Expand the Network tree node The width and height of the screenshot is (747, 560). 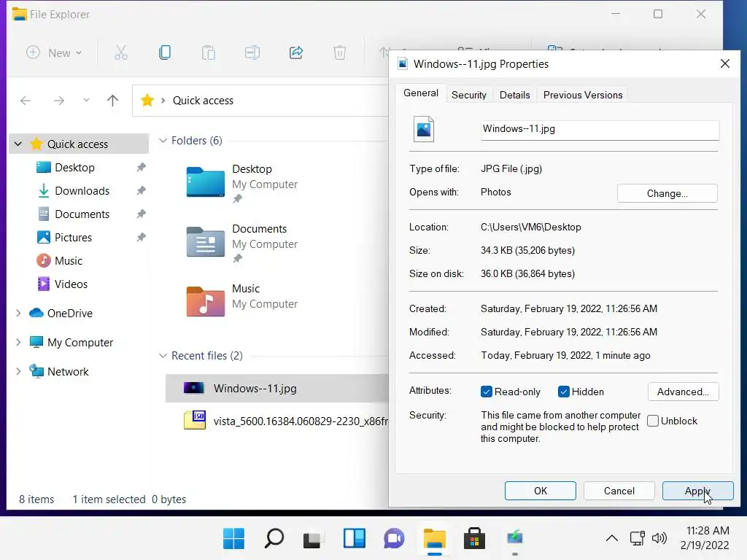point(18,371)
